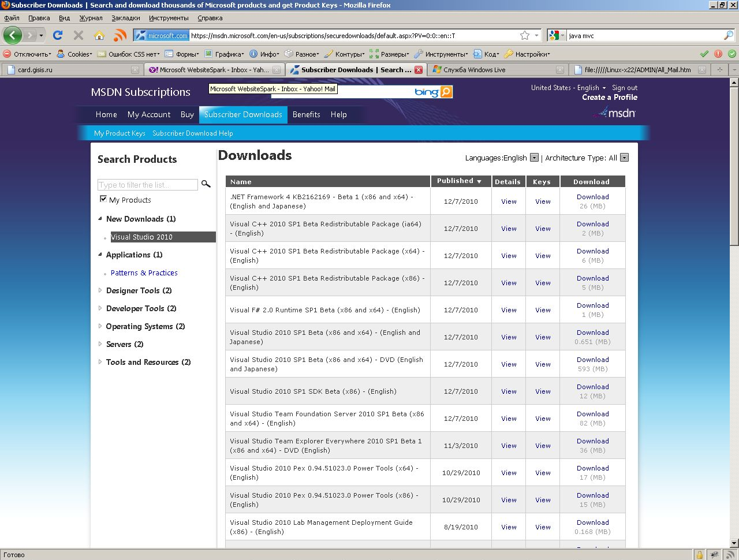739x560 pixels.
Task: Open the Контуры developer toolbar menu
Action: click(x=344, y=54)
